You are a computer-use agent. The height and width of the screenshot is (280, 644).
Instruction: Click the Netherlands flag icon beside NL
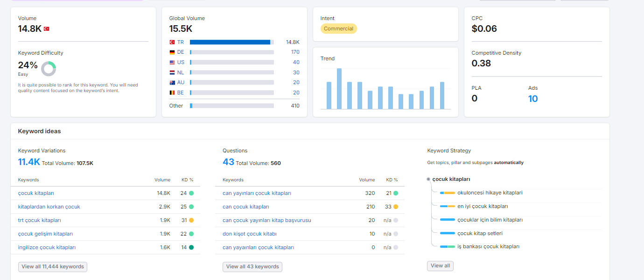tap(172, 72)
